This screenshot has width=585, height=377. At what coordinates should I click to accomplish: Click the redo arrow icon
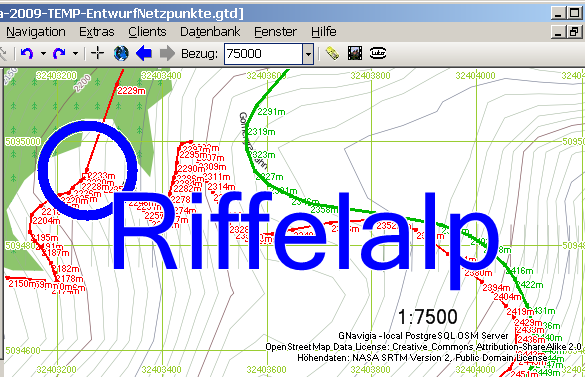pos(59,54)
